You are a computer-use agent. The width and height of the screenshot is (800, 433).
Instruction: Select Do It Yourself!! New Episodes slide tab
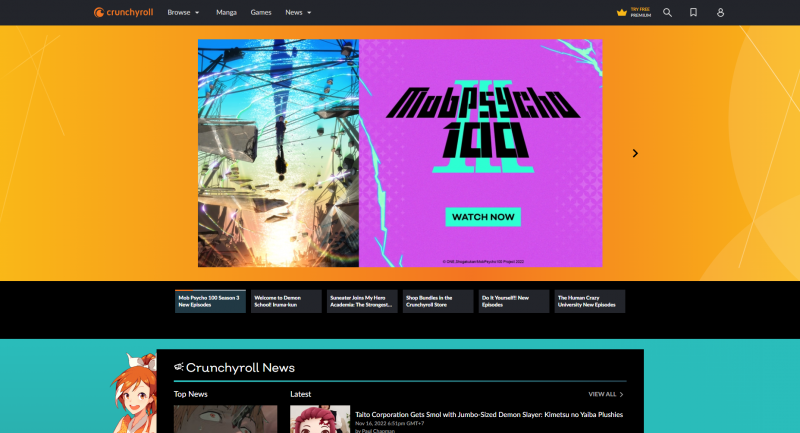click(x=514, y=301)
